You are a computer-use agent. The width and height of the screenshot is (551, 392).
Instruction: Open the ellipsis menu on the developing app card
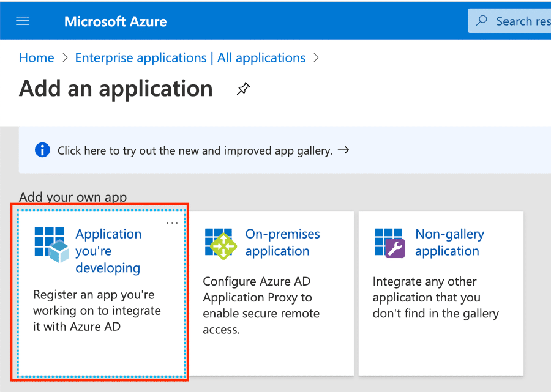[172, 223]
